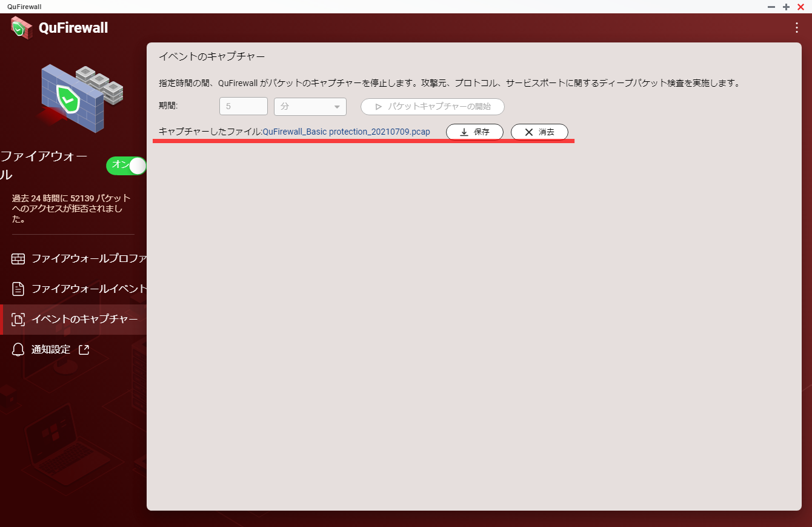Screen dimensions: 812x527
Task: Toggle the firewall オン switch off
Action: click(126, 166)
